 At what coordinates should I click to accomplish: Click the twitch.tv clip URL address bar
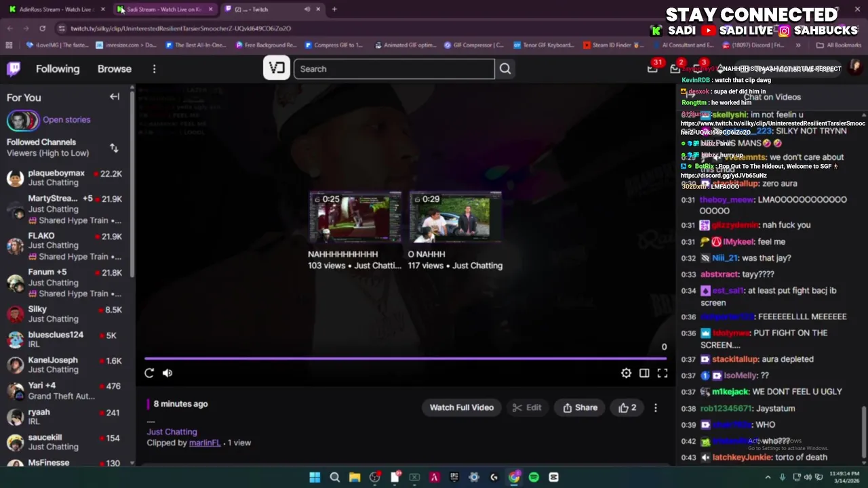pos(180,28)
